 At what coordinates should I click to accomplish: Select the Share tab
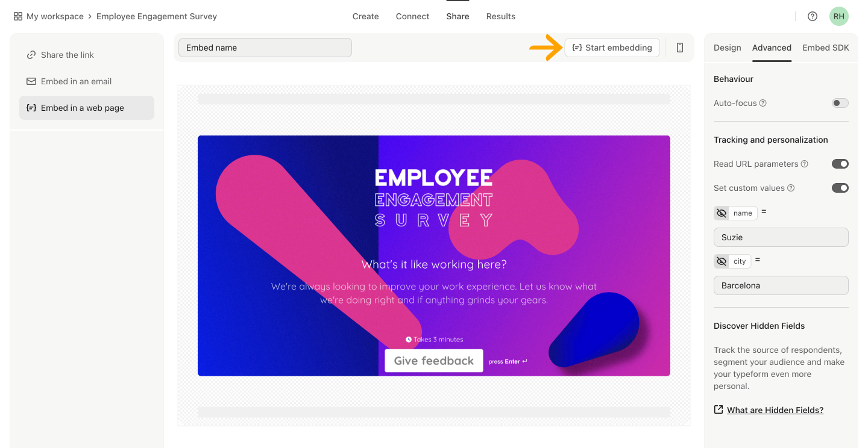click(x=458, y=16)
